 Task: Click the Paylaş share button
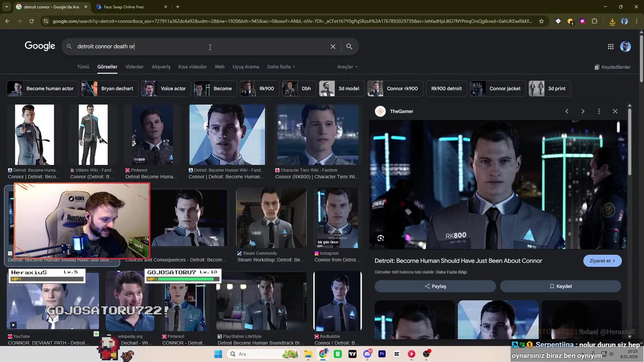tap(435, 286)
